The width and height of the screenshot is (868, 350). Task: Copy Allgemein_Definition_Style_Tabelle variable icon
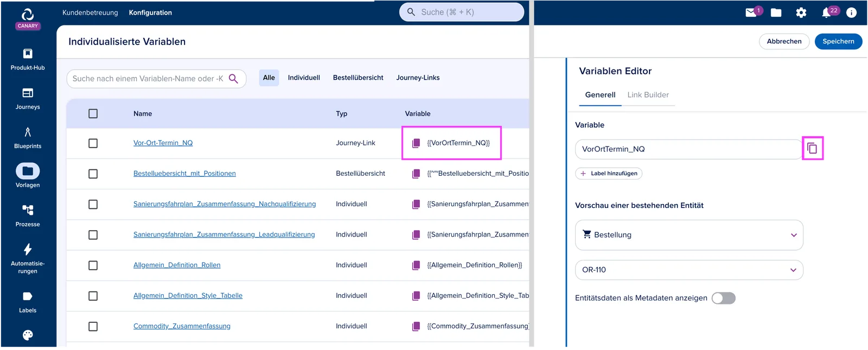(x=416, y=296)
